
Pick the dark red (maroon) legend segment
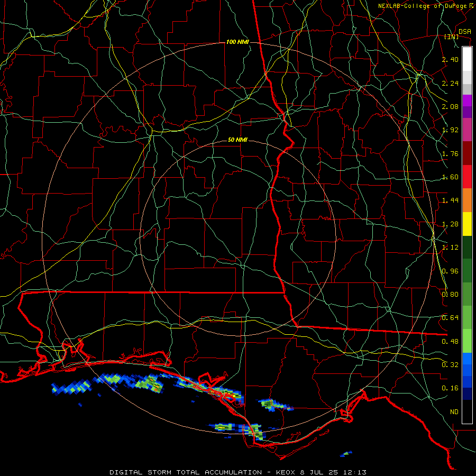coord(467,153)
